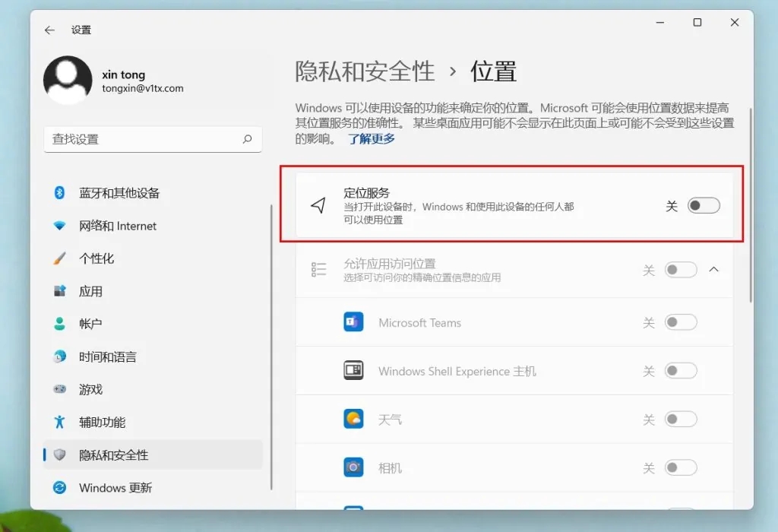Click the Bluetooth icon in sidebar
Viewport: 778px width, 532px height.
pos(59,193)
